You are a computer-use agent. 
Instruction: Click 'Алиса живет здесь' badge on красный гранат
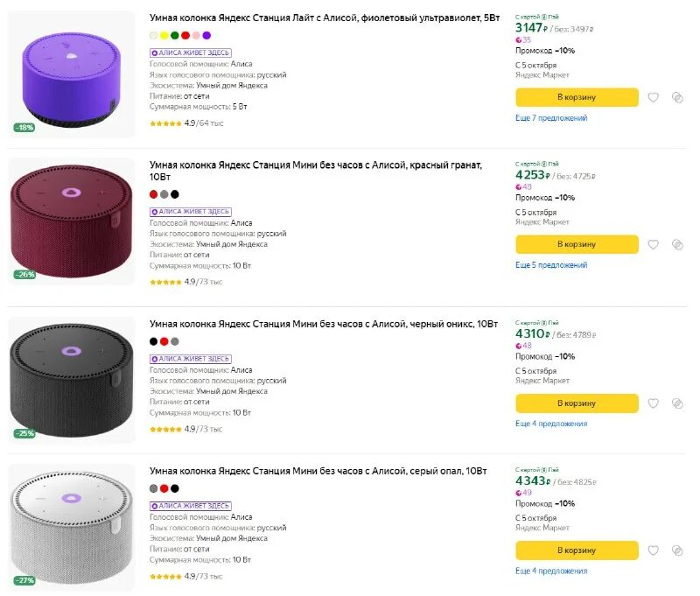coord(191,212)
